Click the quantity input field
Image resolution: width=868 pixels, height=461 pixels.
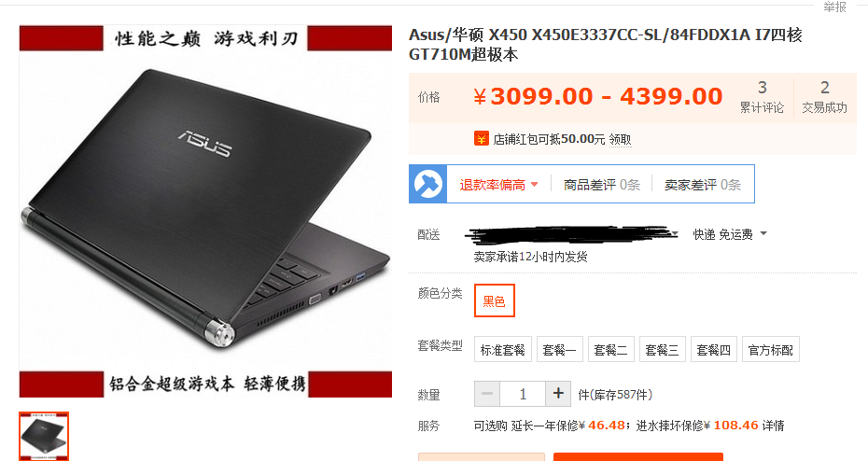tap(523, 394)
